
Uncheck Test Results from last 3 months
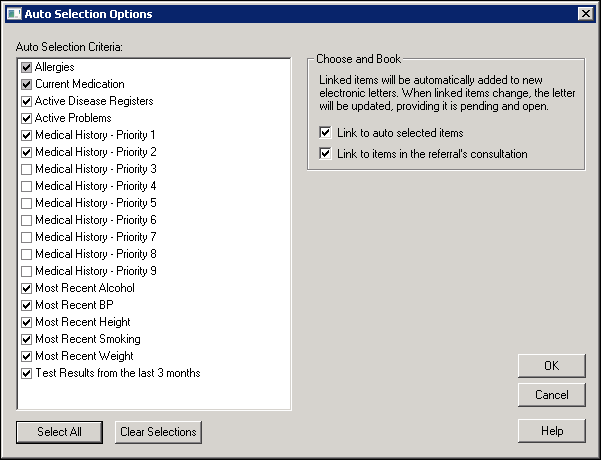point(27,373)
